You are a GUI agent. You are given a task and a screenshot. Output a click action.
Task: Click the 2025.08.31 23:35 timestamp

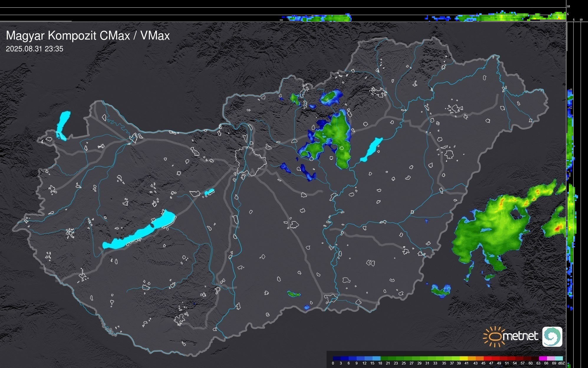(x=34, y=49)
